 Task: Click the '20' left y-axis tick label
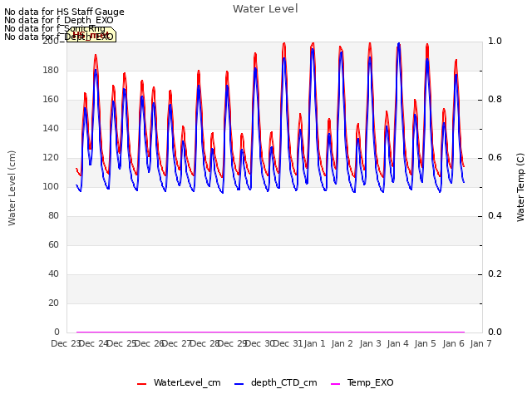(53, 303)
